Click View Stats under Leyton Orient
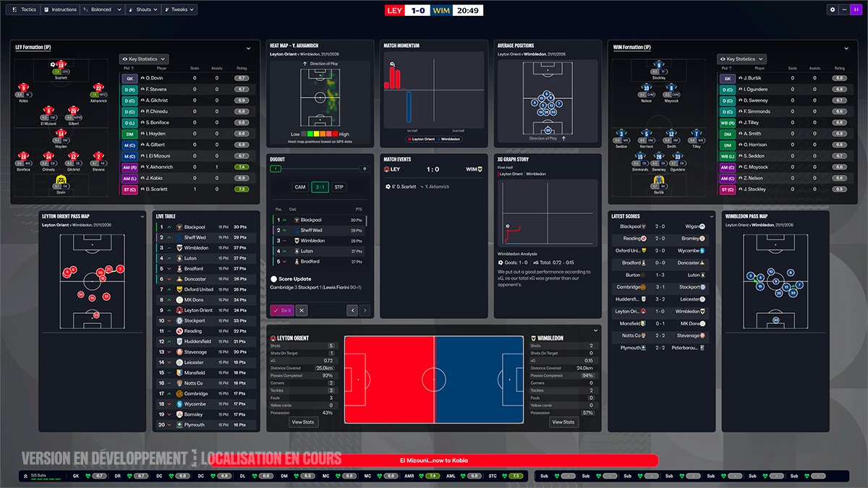Viewport: 868px width, 488px height. [303, 422]
